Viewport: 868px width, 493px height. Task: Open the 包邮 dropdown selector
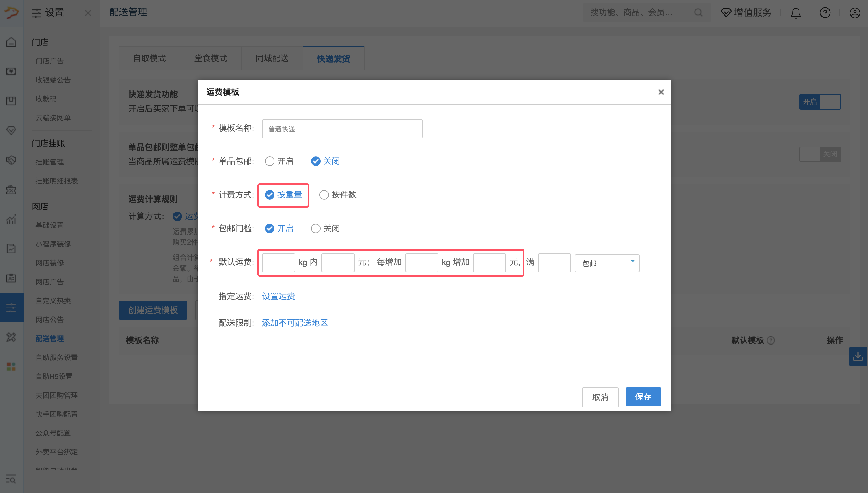pos(607,263)
